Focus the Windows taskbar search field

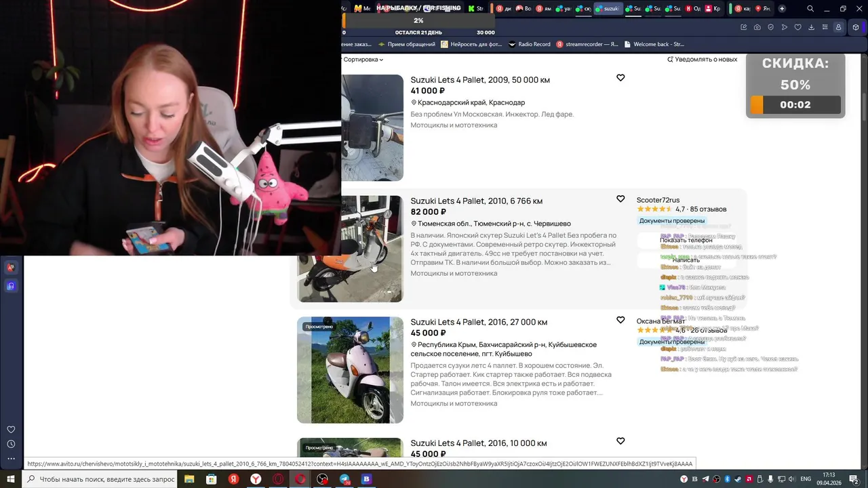click(100, 479)
